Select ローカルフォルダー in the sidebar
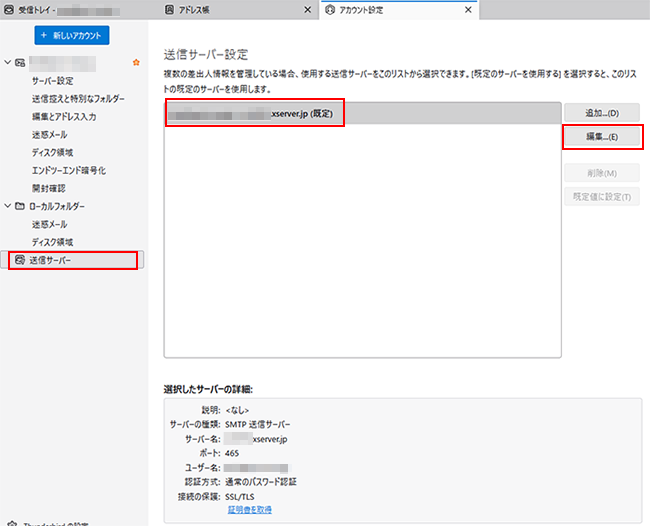The height and width of the screenshot is (526, 650). (57, 206)
